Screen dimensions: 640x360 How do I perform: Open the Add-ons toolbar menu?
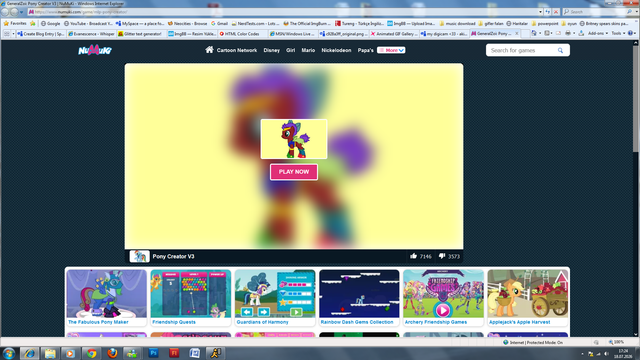click(x=598, y=33)
